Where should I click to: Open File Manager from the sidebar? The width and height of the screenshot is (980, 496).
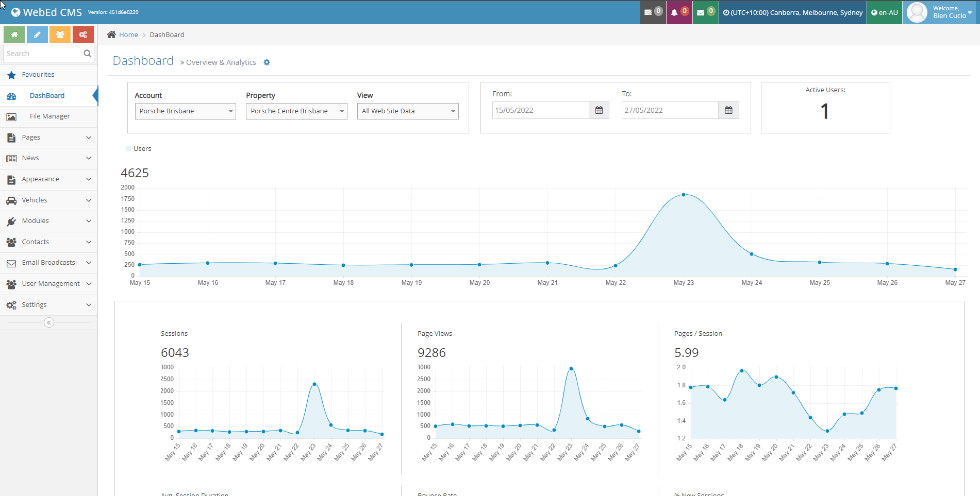point(50,116)
